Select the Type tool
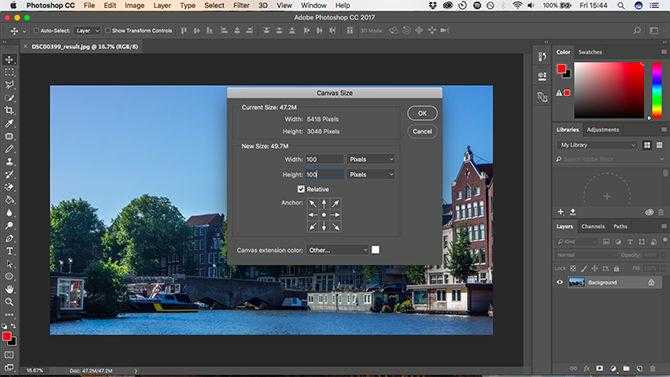 [x=9, y=251]
